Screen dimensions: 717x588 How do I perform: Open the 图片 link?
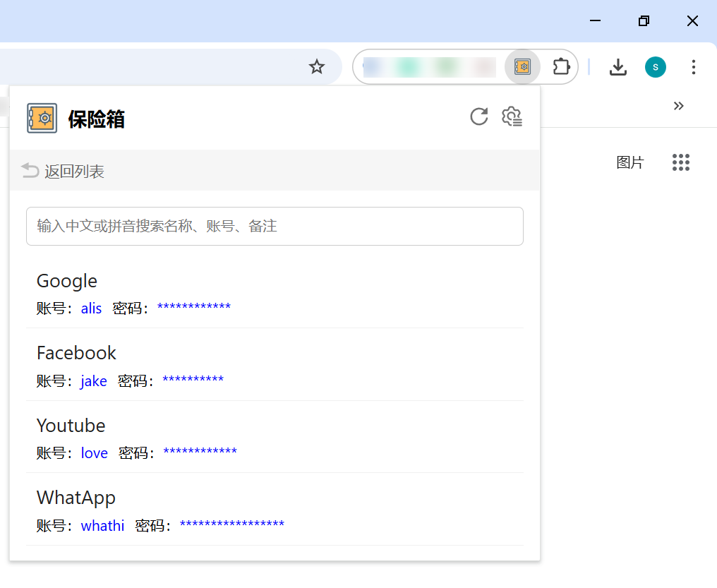pos(629,162)
